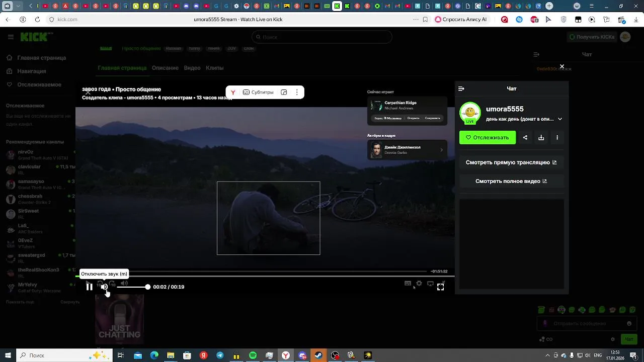The image size is (644, 362).
Task: Open picture-in-picture from video toolbar
Action: [x=284, y=93]
